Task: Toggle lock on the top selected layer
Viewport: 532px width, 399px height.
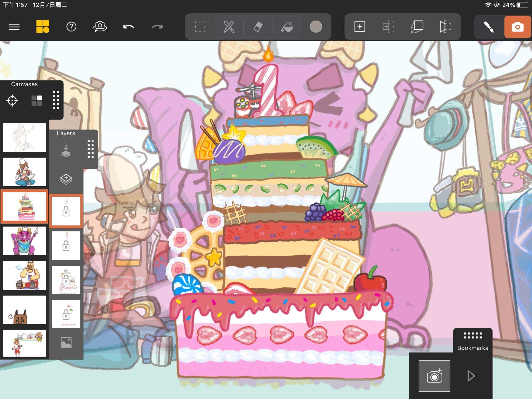Action: (66, 211)
